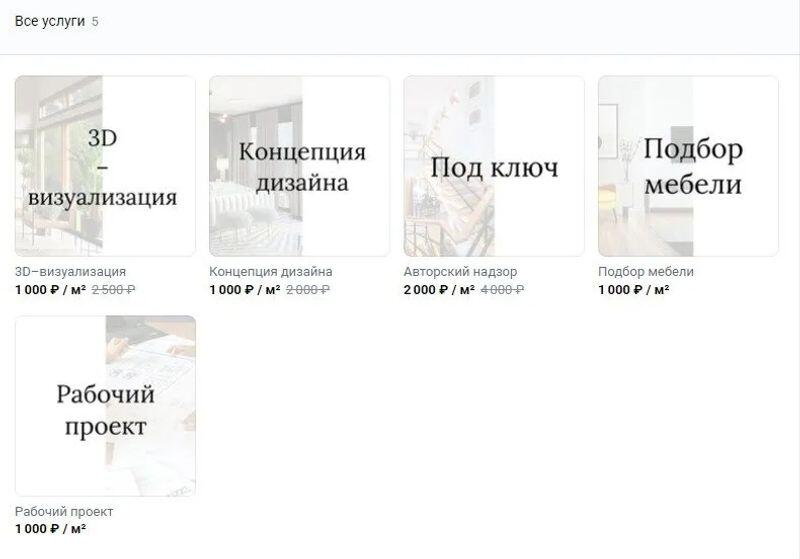
Task: Click the crossed-out 2 500 ₽ old price
Action: pos(113,290)
